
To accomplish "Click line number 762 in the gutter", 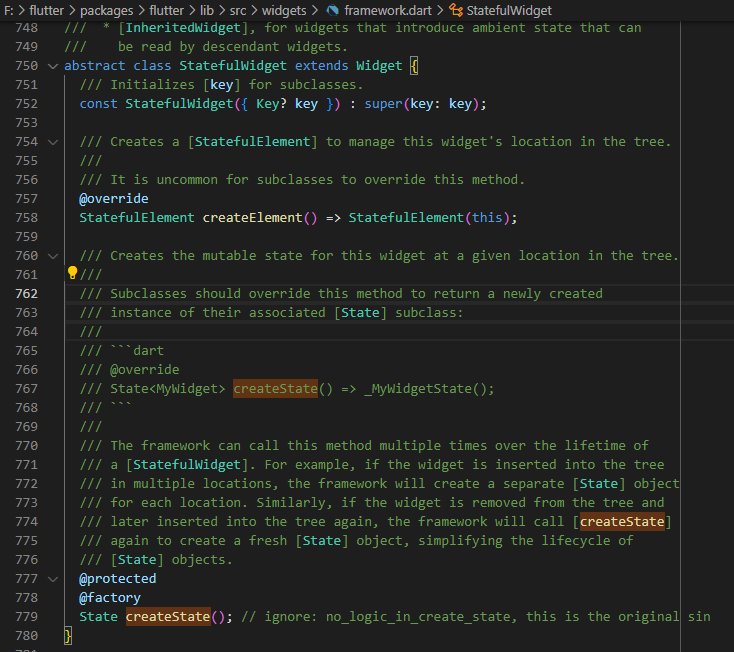I will (x=26, y=294).
